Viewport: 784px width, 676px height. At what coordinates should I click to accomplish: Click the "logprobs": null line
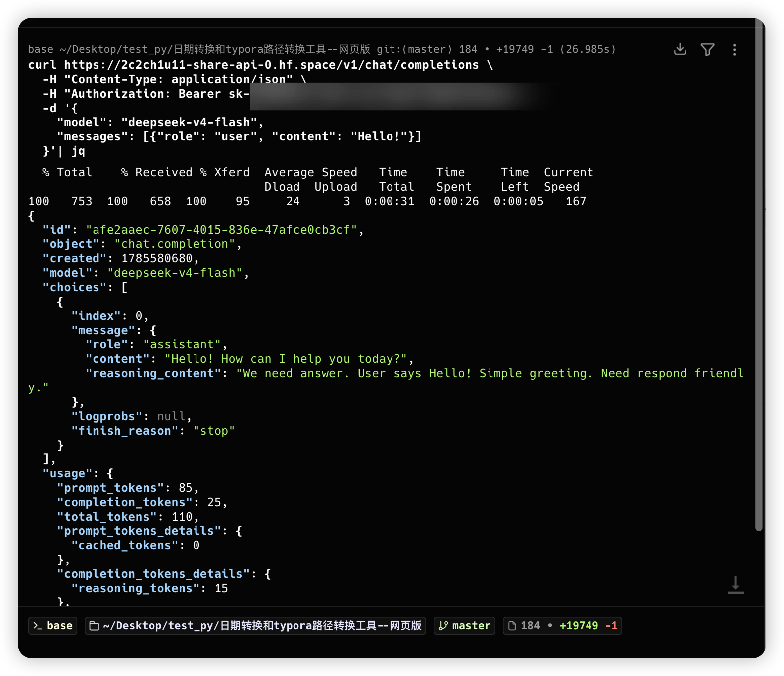click(131, 416)
